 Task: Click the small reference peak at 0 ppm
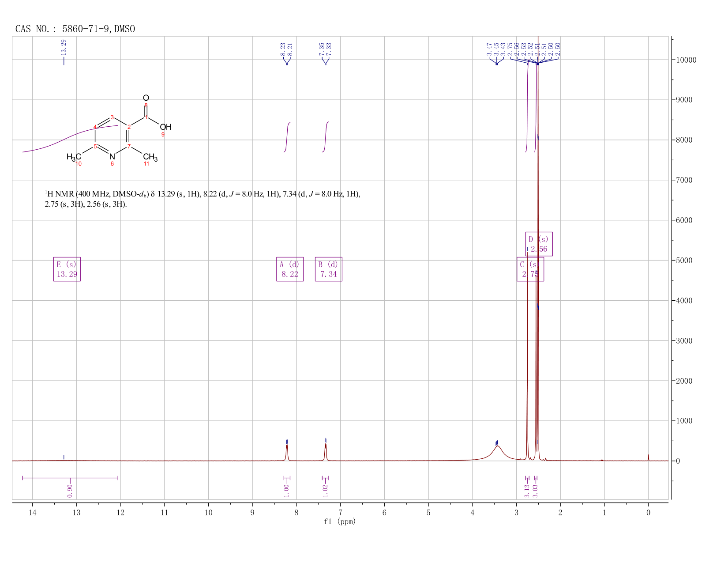(x=648, y=457)
